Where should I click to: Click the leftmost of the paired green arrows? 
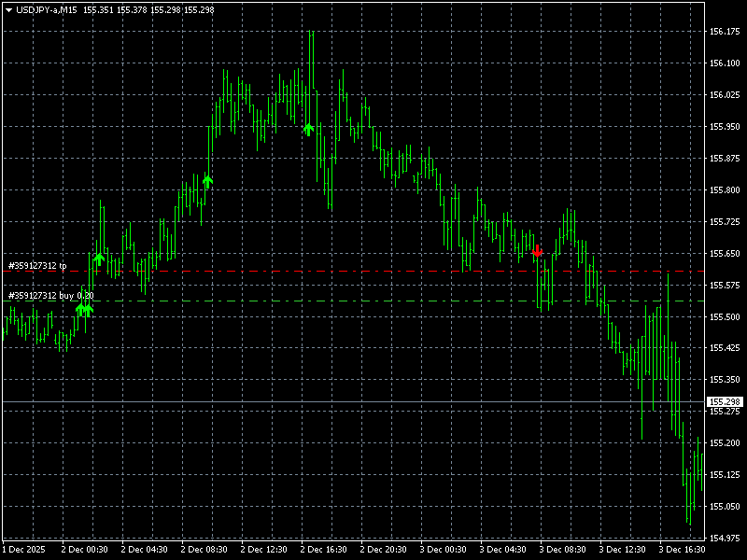coord(80,309)
